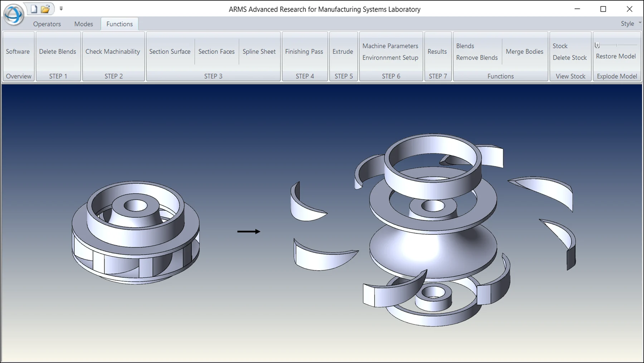644x363 pixels.
Task: Click the Results button in Step 7
Action: click(x=437, y=52)
